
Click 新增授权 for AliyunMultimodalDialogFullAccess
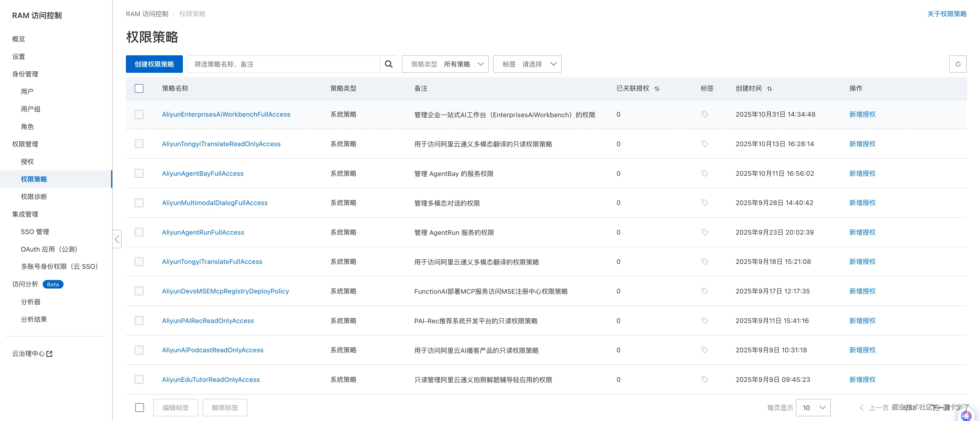(x=862, y=203)
